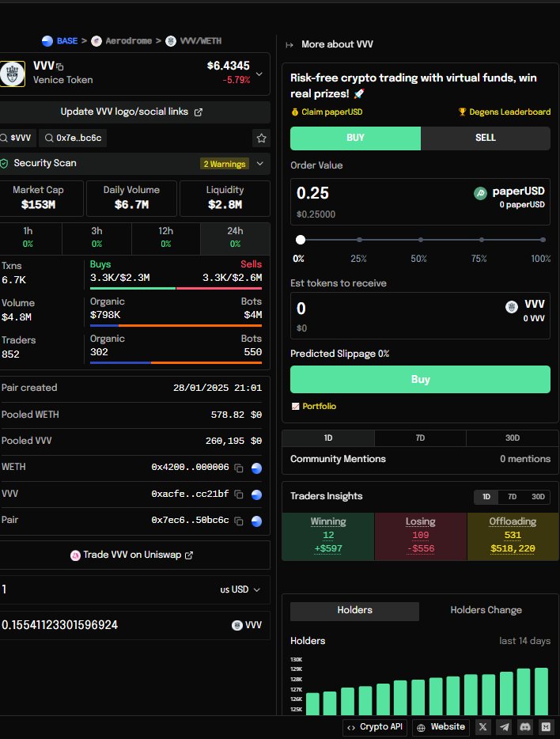
Task: Add VVV to favorites star
Action: [x=261, y=138]
